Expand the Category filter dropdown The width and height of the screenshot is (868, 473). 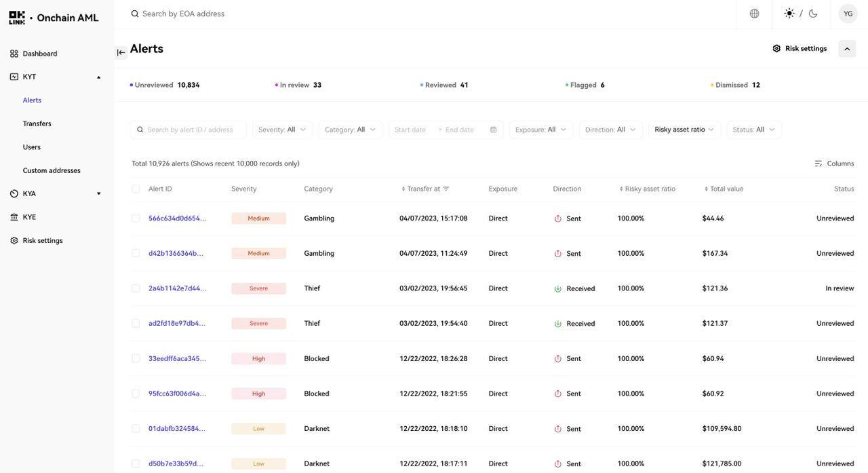pos(350,130)
